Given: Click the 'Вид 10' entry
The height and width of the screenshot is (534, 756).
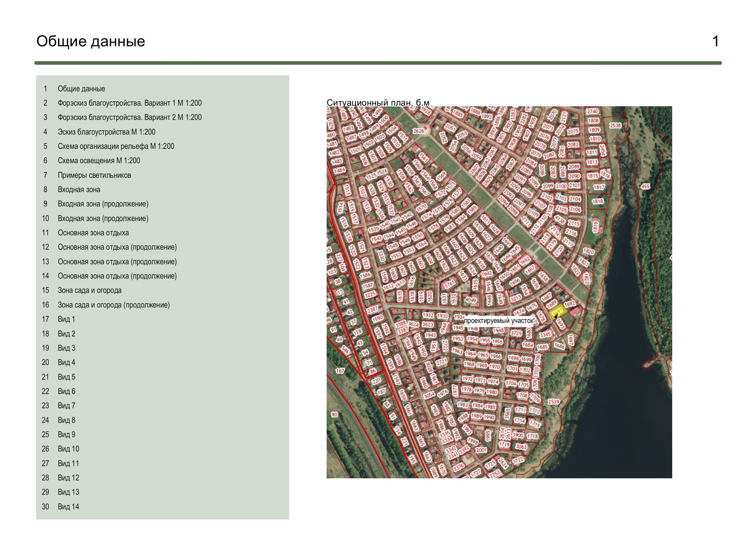Looking at the screenshot, I should pos(69,449).
